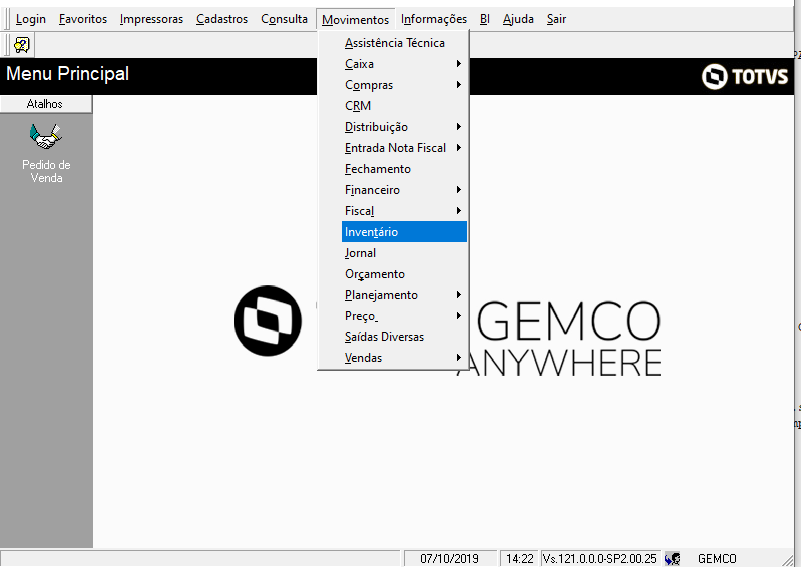The width and height of the screenshot is (801, 567).
Task: Expand the Vendas submenu
Action: click(404, 358)
